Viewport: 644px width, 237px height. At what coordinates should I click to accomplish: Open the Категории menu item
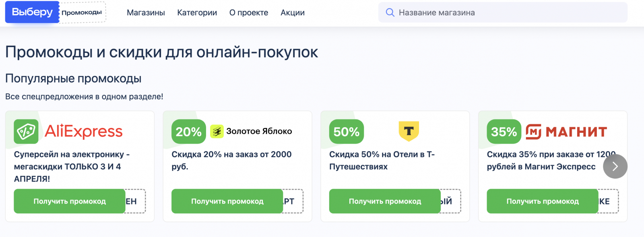point(197,13)
